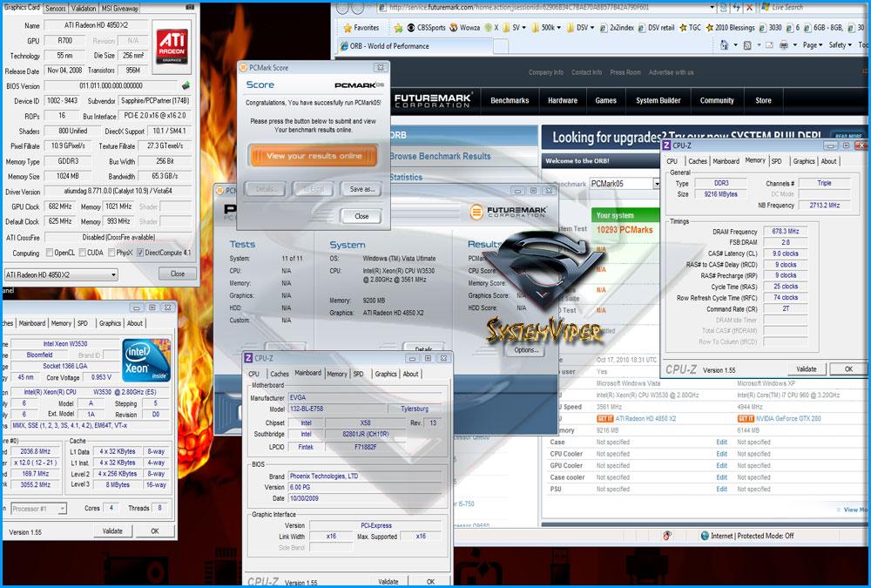The width and height of the screenshot is (871, 588).
Task: Open the 2010 Blessings bookmark
Action: [x=730, y=27]
